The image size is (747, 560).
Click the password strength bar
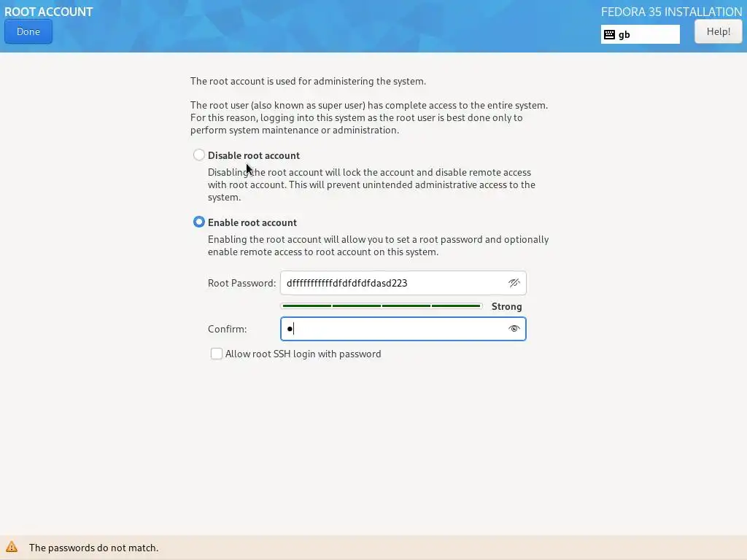(381, 306)
